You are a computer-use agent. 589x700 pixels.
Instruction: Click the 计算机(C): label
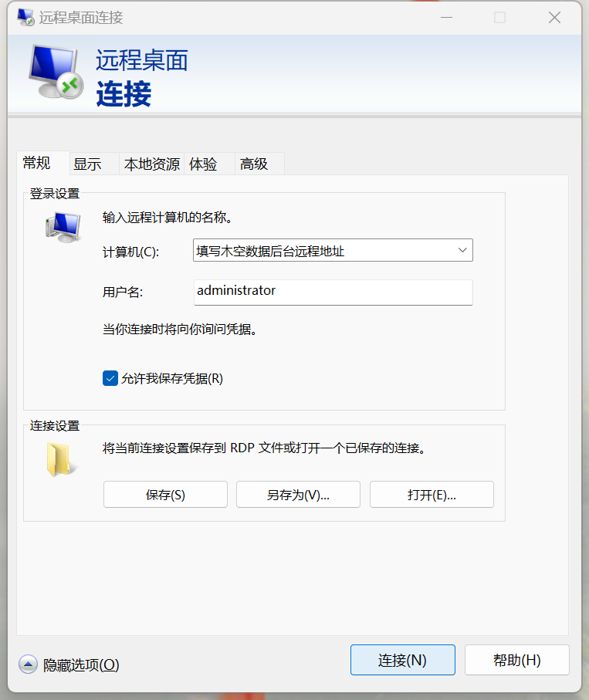pyautogui.click(x=130, y=252)
